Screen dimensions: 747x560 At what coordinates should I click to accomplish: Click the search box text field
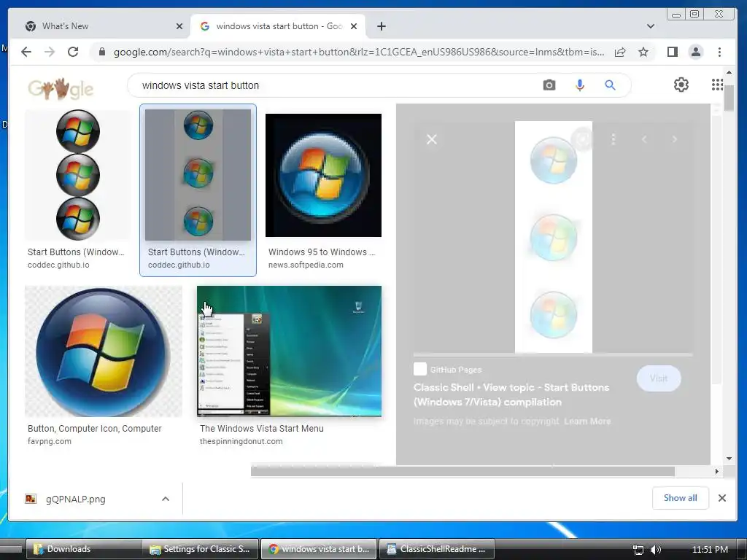coord(333,85)
